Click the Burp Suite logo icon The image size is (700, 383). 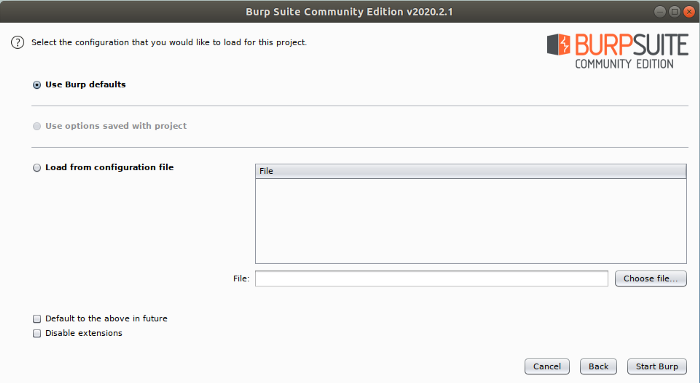pyautogui.click(x=558, y=44)
